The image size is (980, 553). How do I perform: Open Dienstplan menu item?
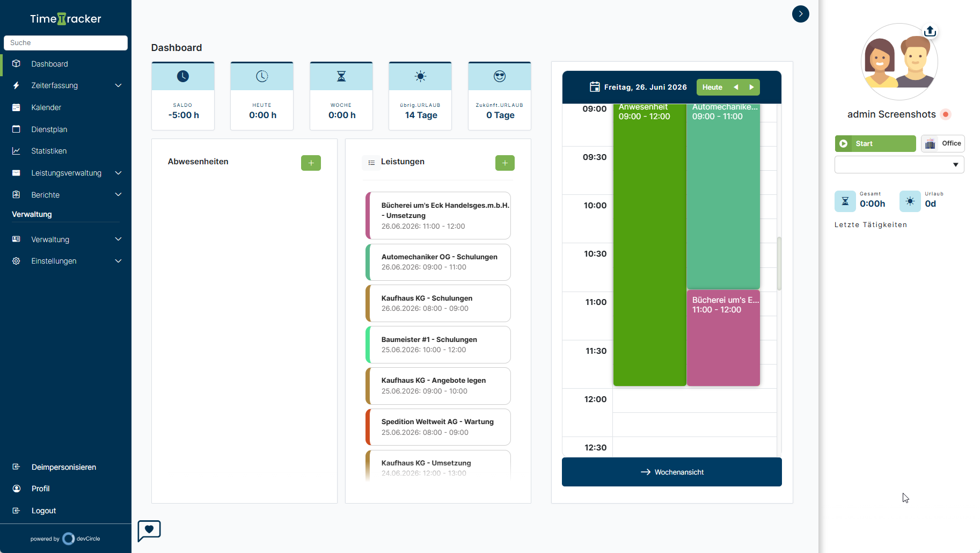tap(65, 129)
